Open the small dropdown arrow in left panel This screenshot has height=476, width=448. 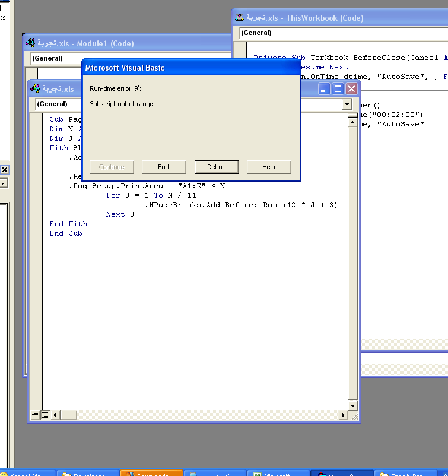coord(3,183)
